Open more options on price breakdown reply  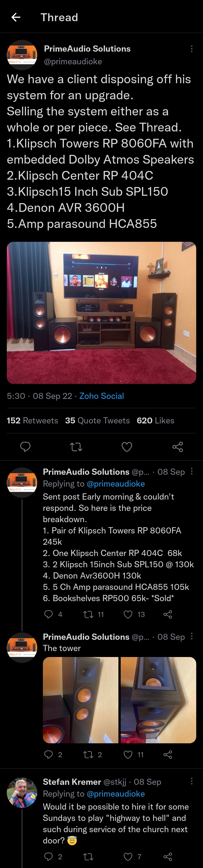pos(191,471)
